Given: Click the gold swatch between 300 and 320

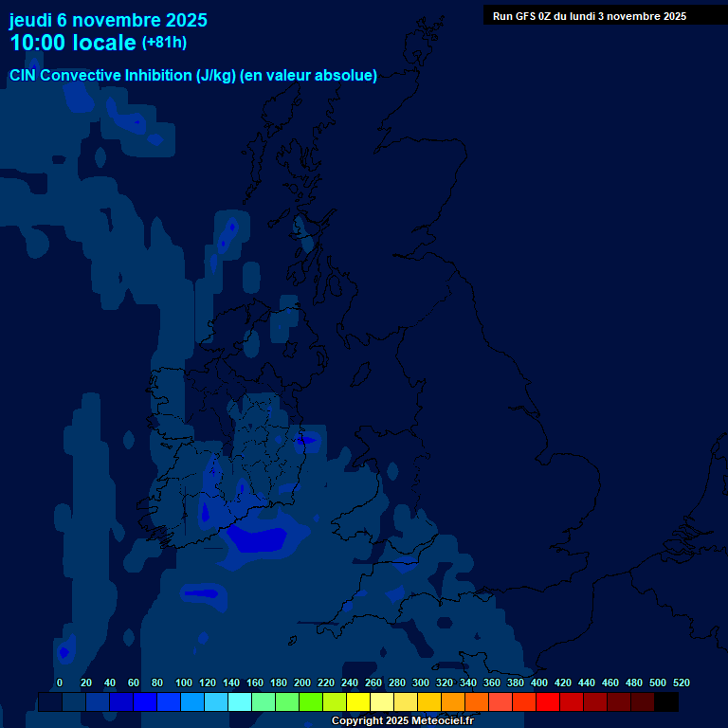Looking at the screenshot, I should click(x=429, y=701).
